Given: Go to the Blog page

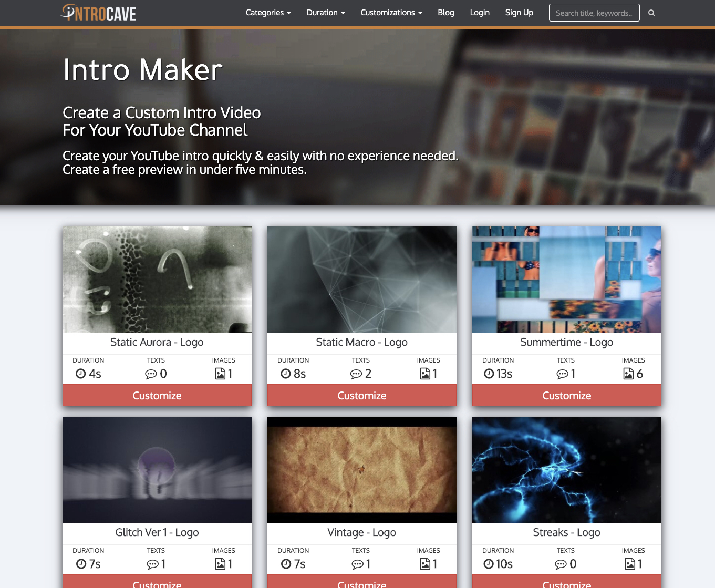Looking at the screenshot, I should 445,13.
